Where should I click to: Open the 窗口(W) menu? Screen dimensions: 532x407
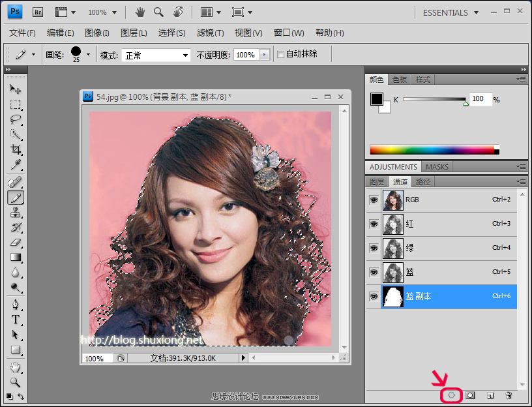click(x=289, y=33)
